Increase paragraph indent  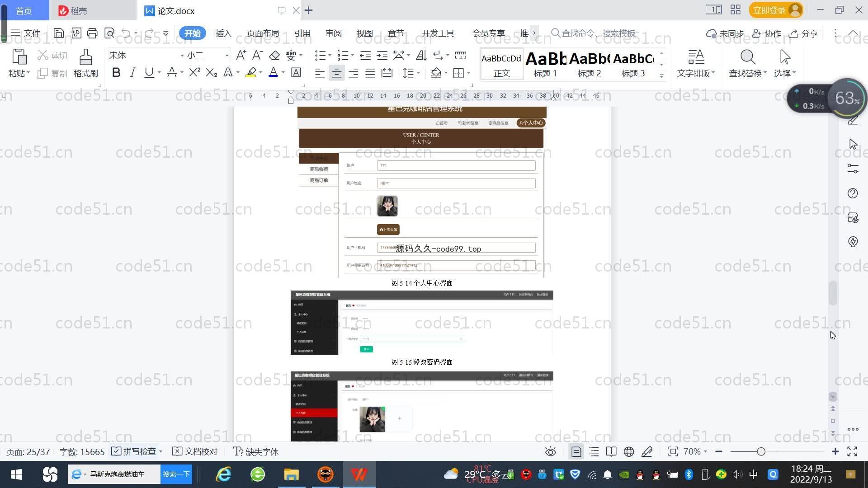pyautogui.click(x=382, y=55)
